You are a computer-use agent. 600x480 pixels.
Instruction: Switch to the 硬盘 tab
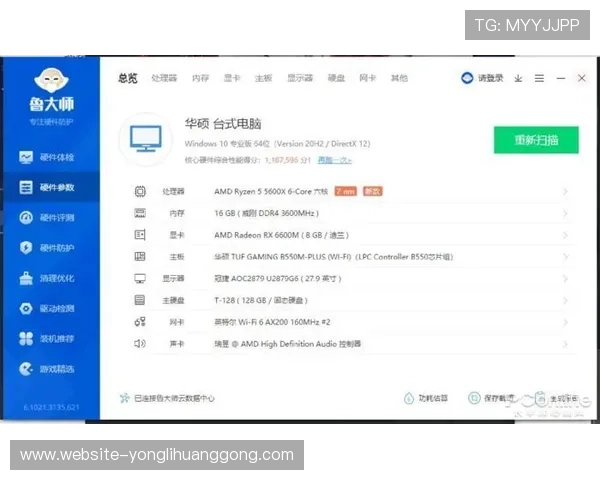coord(336,78)
